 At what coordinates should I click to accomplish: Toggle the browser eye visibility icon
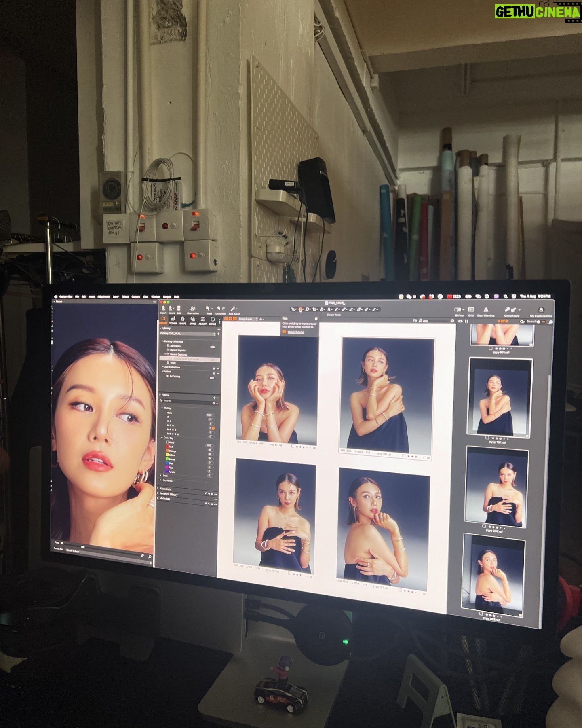[x=460, y=321]
